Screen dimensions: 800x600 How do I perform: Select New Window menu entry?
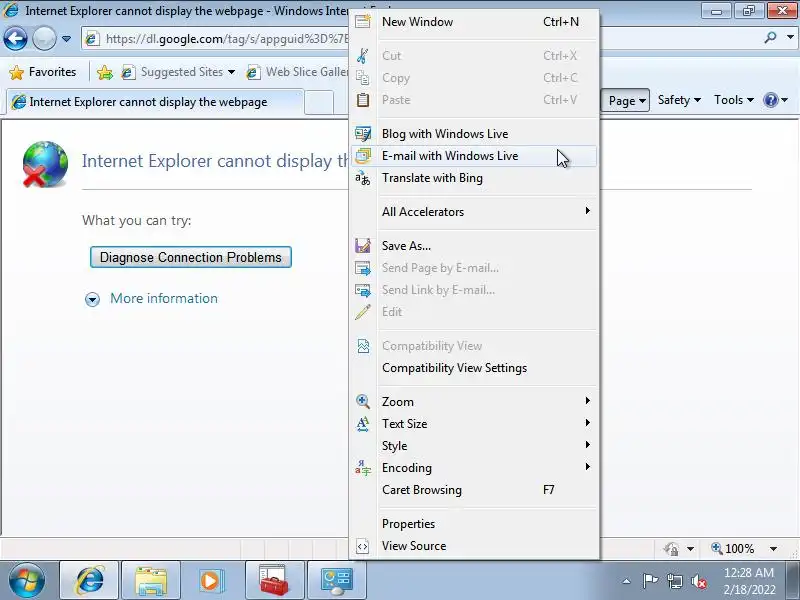point(474,21)
